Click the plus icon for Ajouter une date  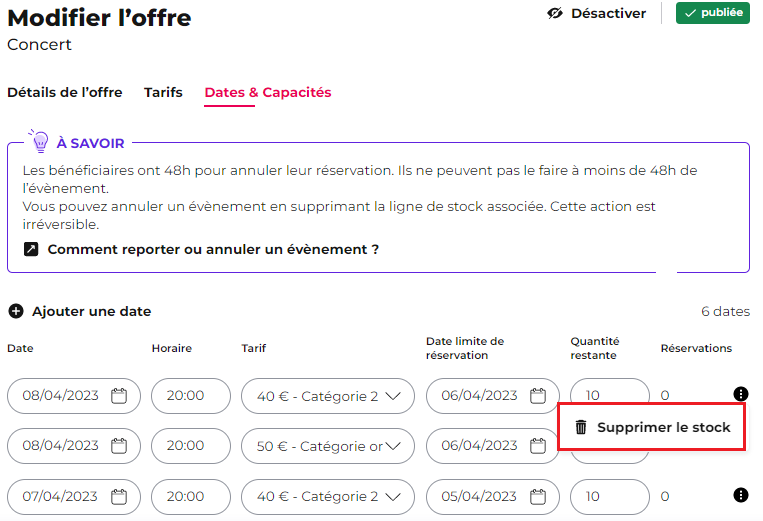coord(16,311)
